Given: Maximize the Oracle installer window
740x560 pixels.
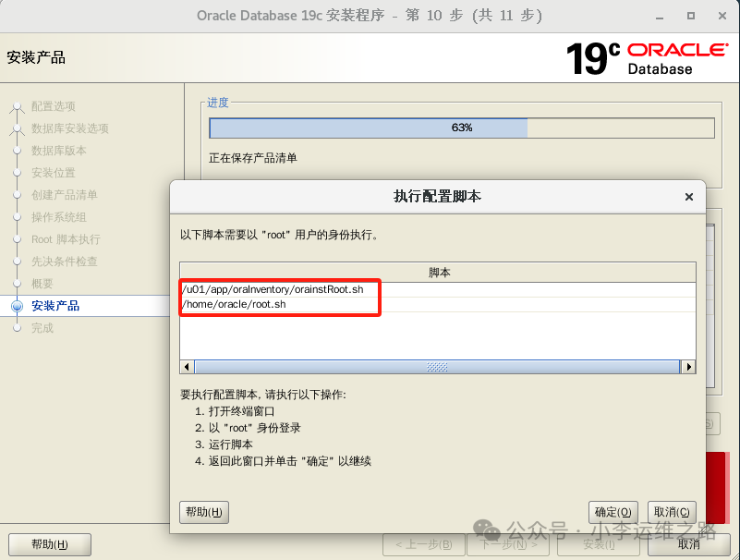Looking at the screenshot, I should (x=691, y=16).
